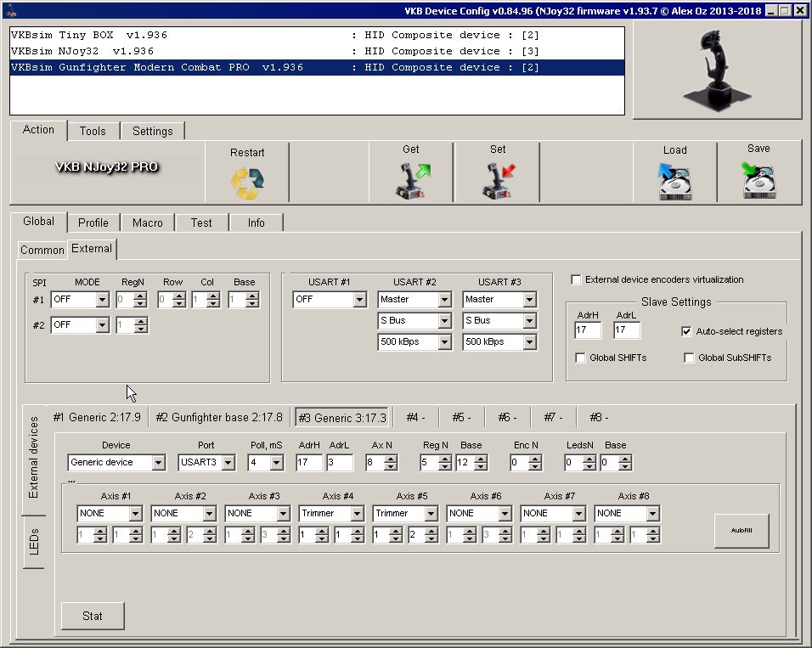Open USART #1 mode dropdown
Viewport: 812px width, 648px height.
tap(359, 300)
